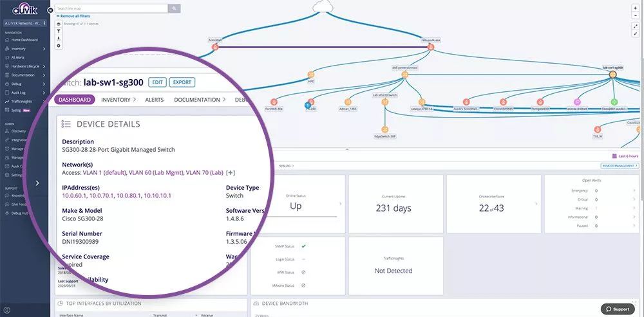Click the map search magnifier button
The width and height of the screenshot is (644, 317).
(x=174, y=8)
